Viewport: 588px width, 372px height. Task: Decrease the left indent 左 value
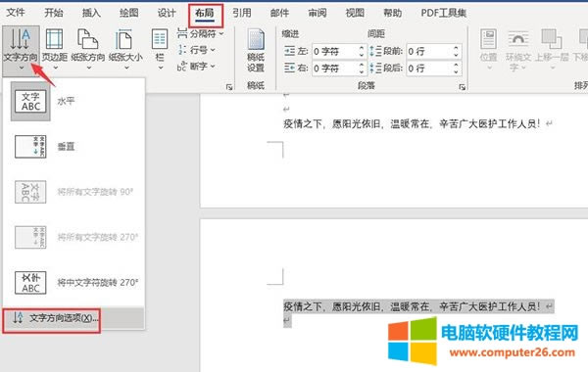[361, 55]
